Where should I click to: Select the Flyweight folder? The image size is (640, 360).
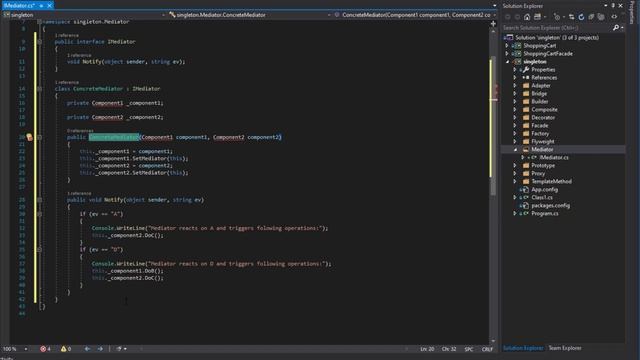point(542,142)
